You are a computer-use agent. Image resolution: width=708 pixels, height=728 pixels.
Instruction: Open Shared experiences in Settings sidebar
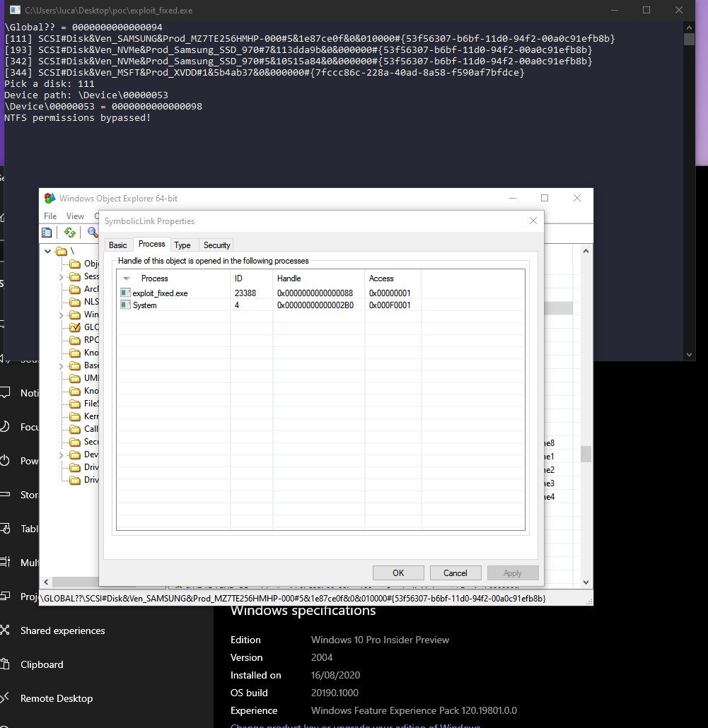pyautogui.click(x=63, y=630)
